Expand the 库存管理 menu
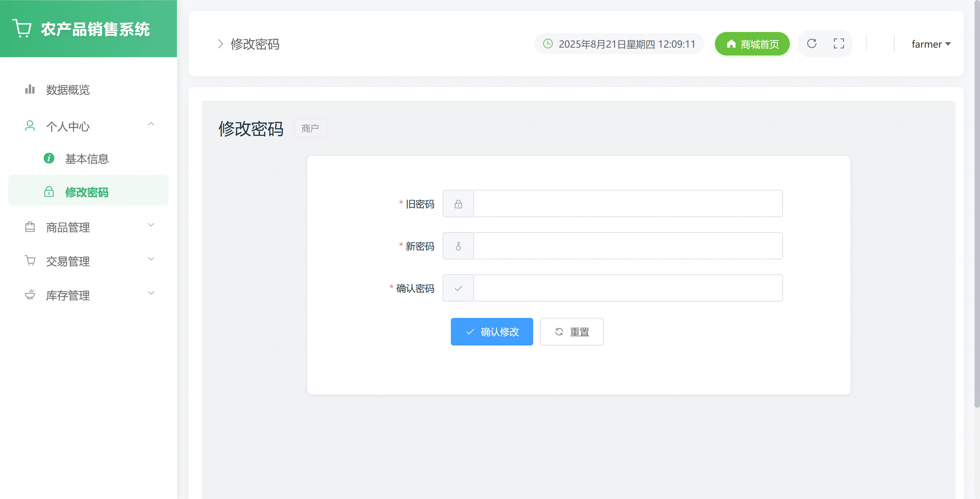The image size is (980, 499). pos(88,295)
